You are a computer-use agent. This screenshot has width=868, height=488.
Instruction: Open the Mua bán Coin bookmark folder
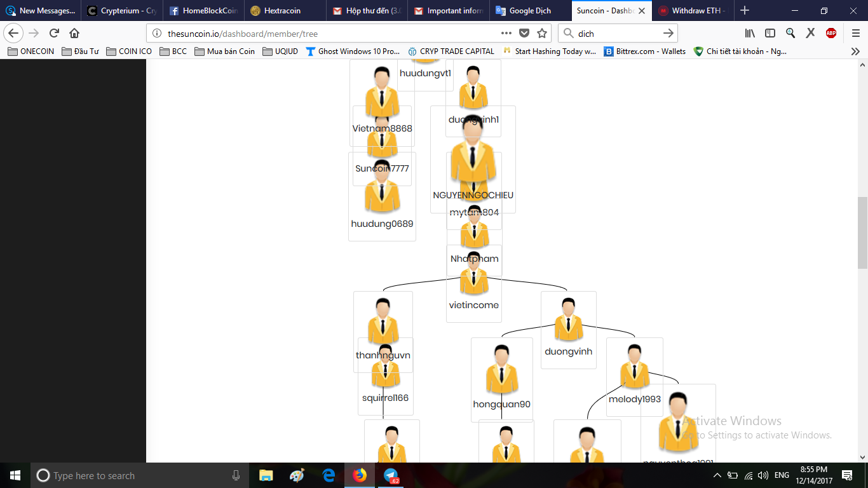pyautogui.click(x=225, y=51)
